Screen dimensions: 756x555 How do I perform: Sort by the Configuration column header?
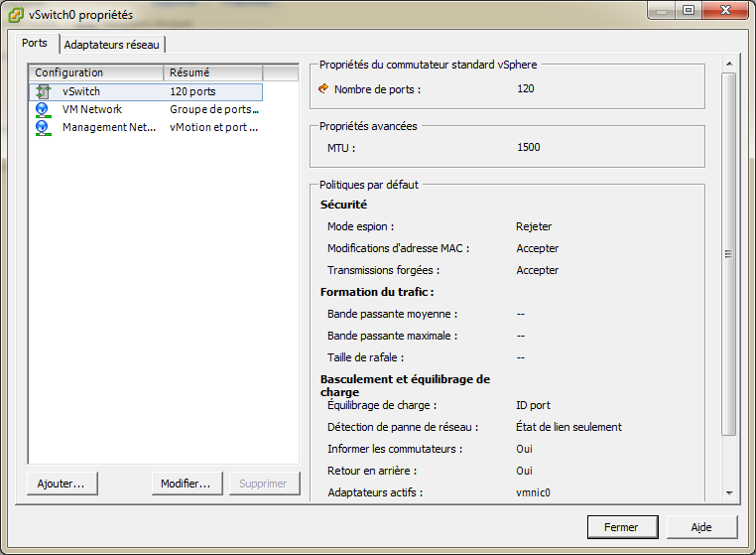click(x=96, y=72)
